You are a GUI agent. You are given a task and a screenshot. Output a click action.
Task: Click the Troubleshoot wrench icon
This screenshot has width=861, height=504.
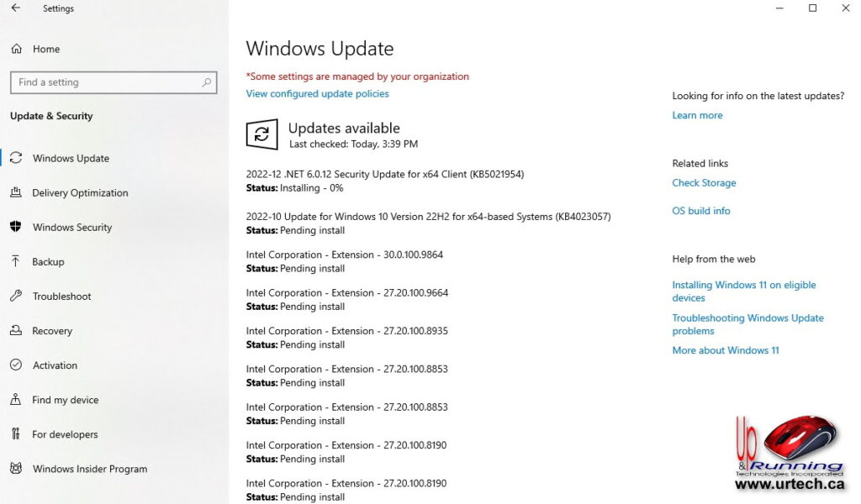pos(16,296)
